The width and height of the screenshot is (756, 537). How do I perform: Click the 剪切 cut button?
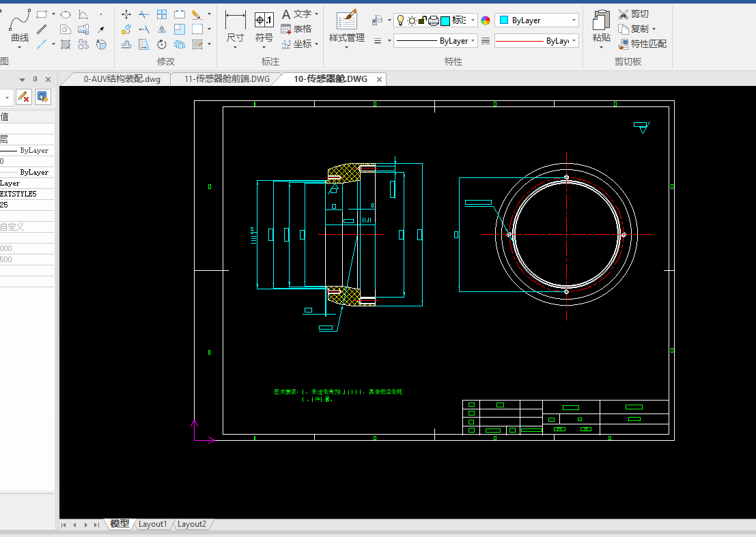coord(634,14)
